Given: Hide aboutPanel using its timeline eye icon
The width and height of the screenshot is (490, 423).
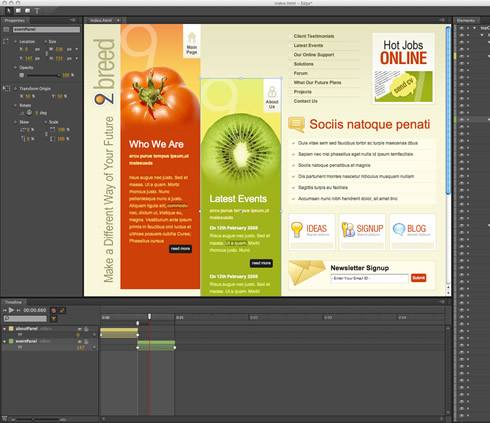Looking at the screenshot, I should pyautogui.click(x=80, y=329).
